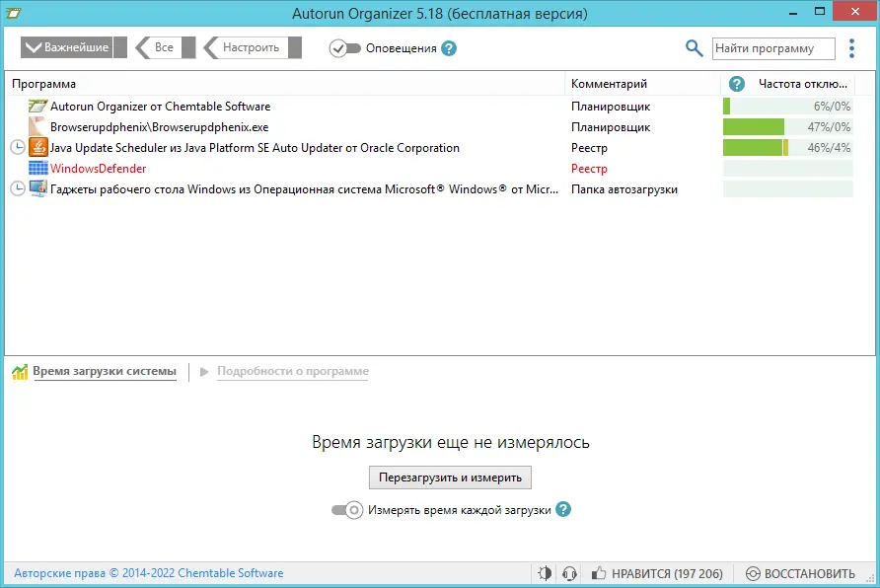Click the restore circle icon

pyautogui.click(x=753, y=573)
